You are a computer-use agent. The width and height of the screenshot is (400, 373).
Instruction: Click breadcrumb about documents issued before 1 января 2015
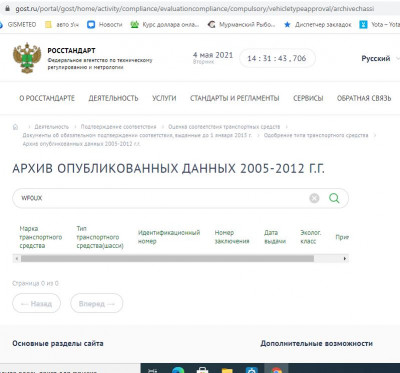(137, 135)
